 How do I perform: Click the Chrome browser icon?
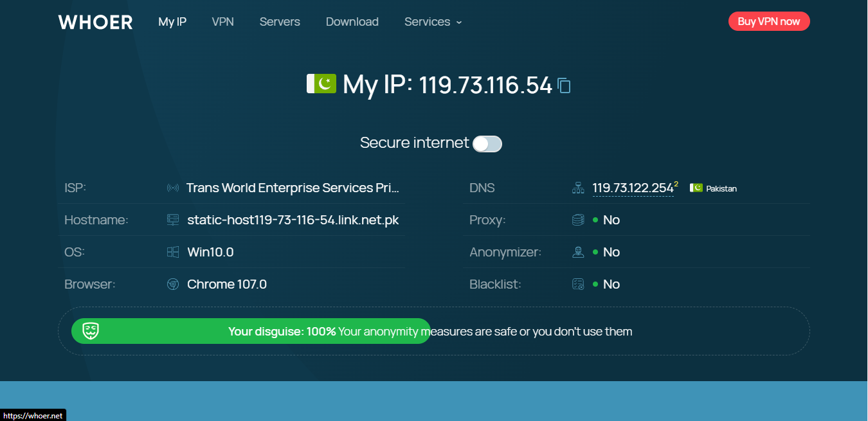(x=172, y=284)
